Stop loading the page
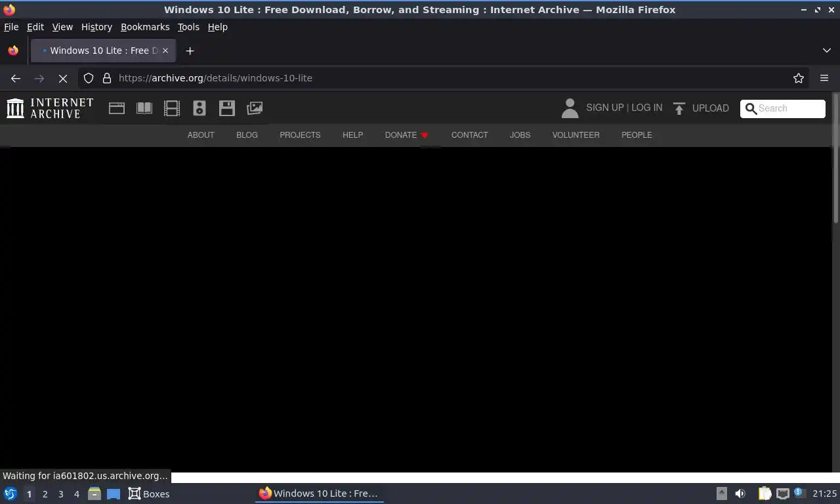840x504 pixels. click(x=63, y=78)
